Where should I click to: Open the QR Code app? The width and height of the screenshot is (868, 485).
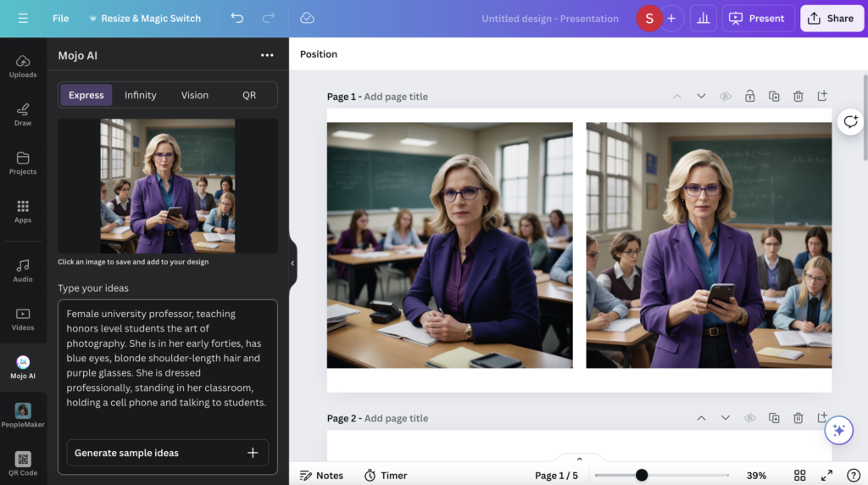23,464
